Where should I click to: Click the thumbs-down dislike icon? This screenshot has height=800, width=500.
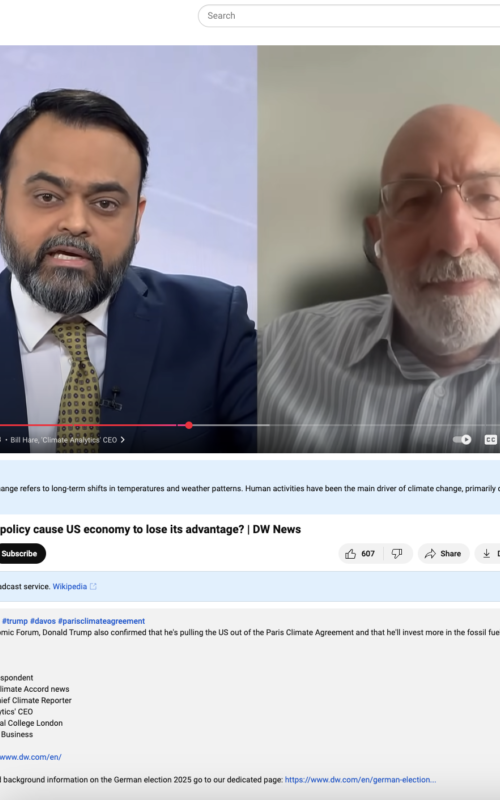click(x=397, y=554)
